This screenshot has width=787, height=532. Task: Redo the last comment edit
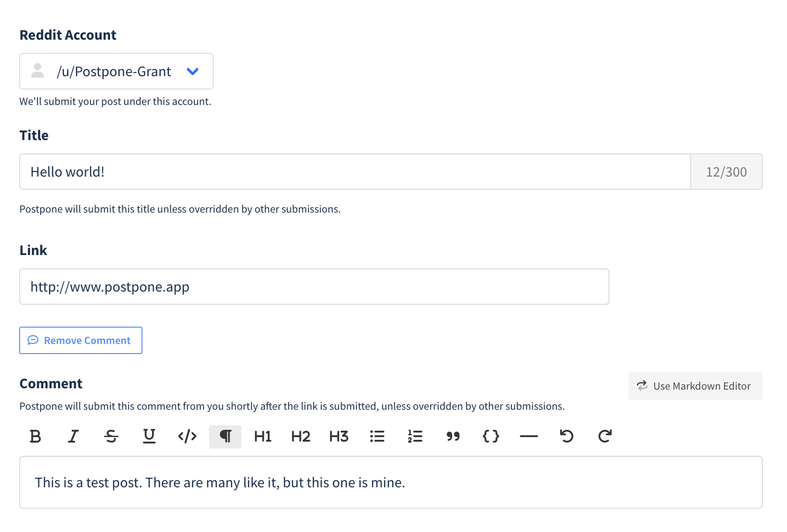click(x=605, y=437)
